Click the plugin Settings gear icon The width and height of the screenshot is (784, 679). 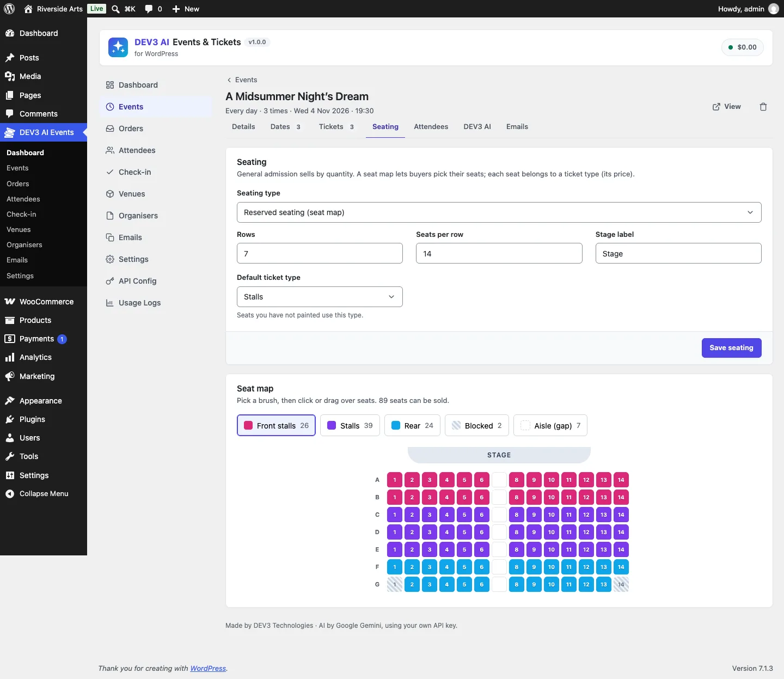(110, 259)
